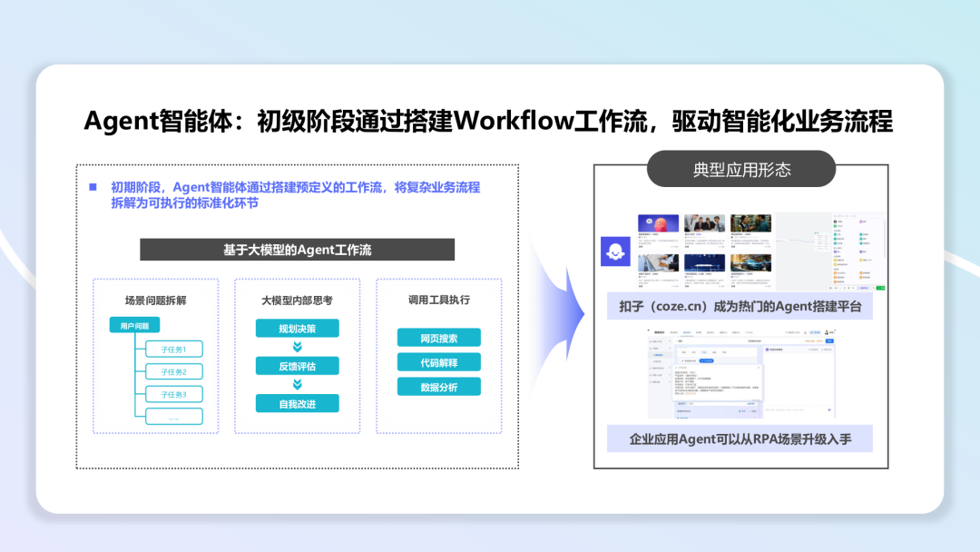
Task: Open the RPA Agent app screenshot
Action: coord(741,373)
